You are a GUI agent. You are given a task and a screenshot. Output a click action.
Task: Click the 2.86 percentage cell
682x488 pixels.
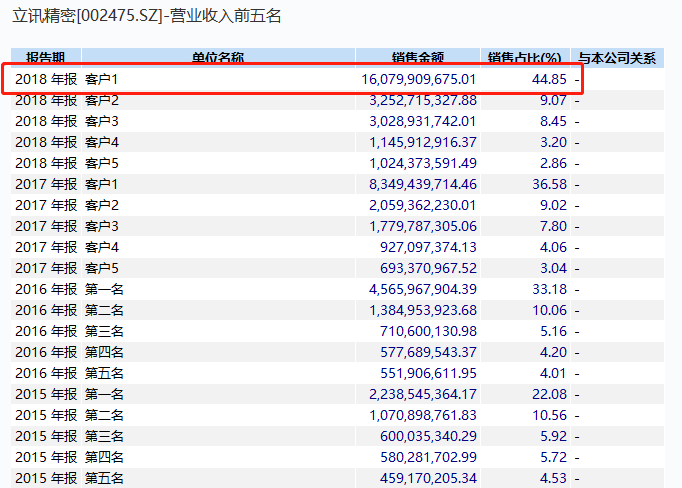[553, 163]
